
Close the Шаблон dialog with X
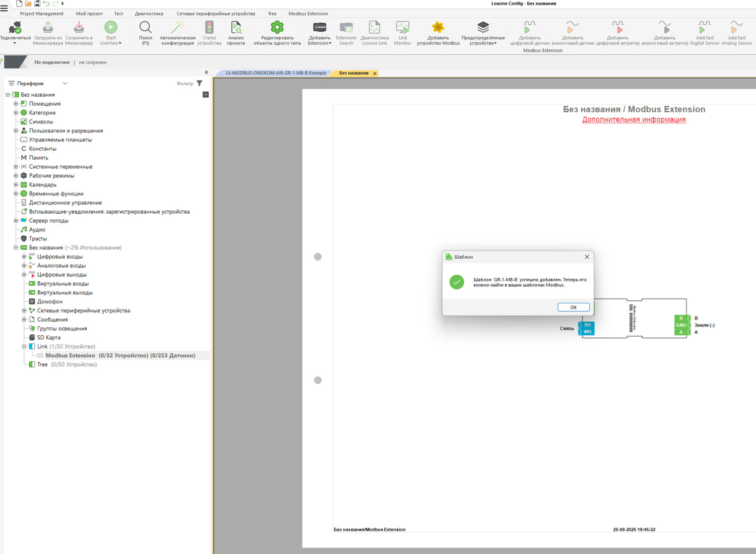(587, 257)
